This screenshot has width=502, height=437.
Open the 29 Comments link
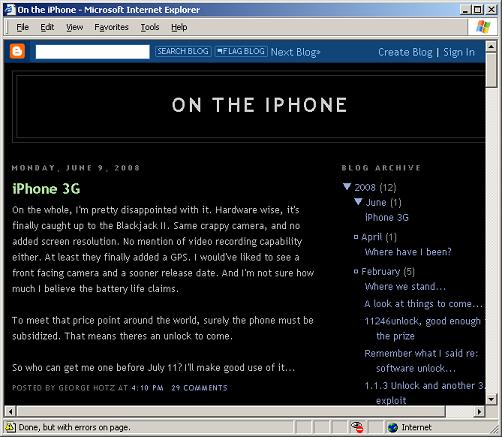click(199, 388)
